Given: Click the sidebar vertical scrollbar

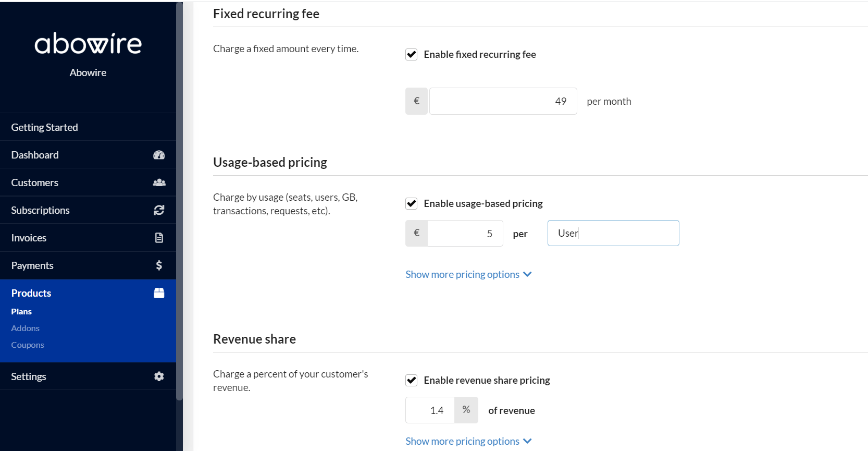Looking at the screenshot, I should (x=179, y=201).
